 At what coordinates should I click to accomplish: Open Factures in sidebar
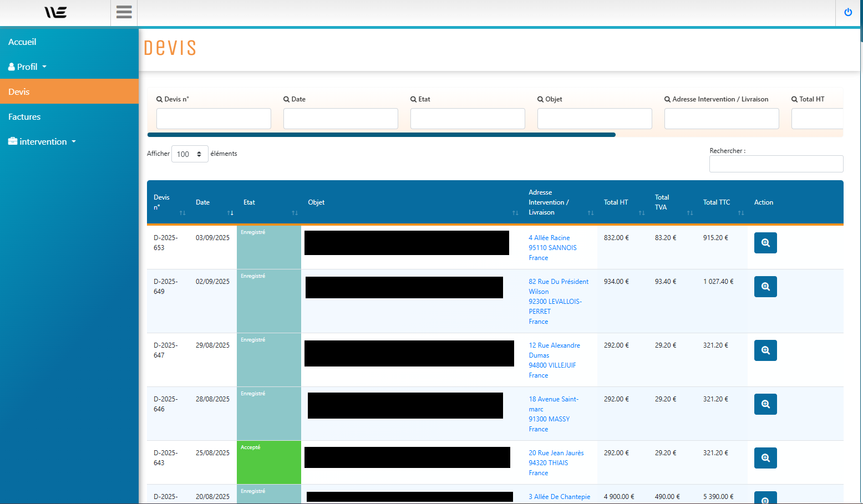(x=24, y=117)
